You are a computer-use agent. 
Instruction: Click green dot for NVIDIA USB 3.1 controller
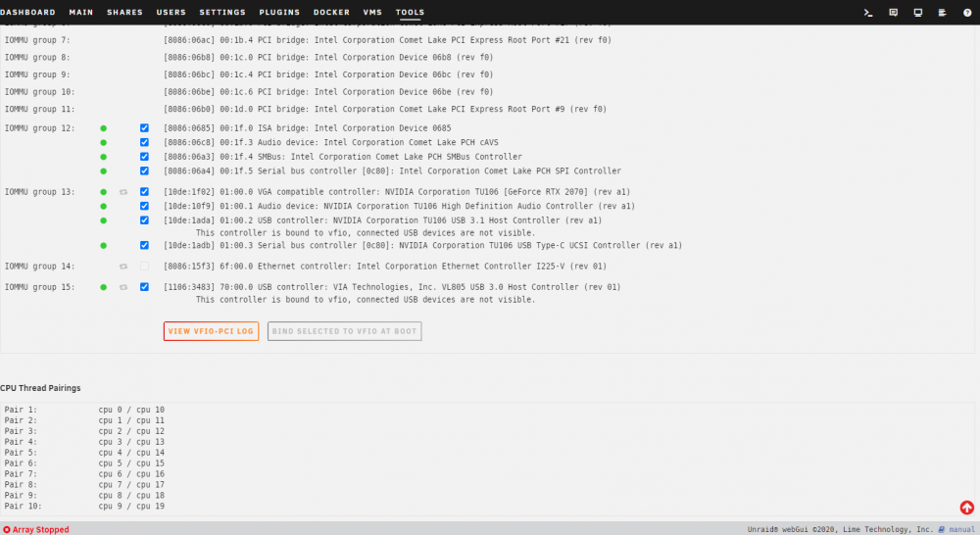pyautogui.click(x=104, y=220)
